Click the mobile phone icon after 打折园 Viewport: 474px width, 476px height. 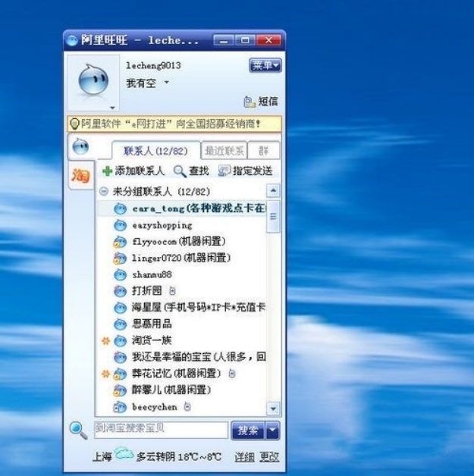(172, 291)
